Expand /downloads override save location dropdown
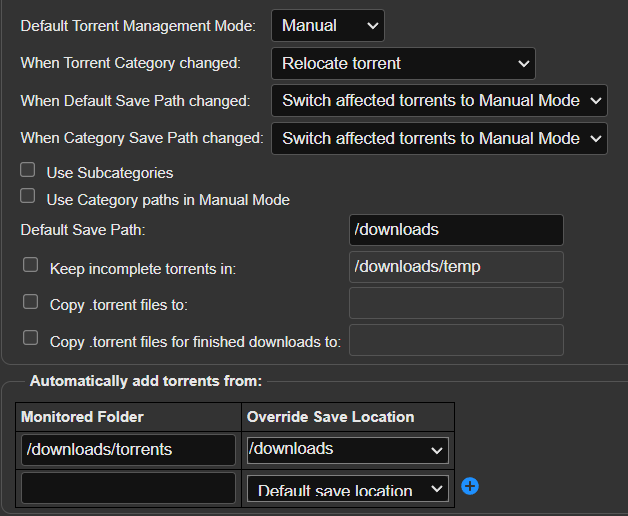Image resolution: width=628 pixels, height=516 pixels. [348, 450]
